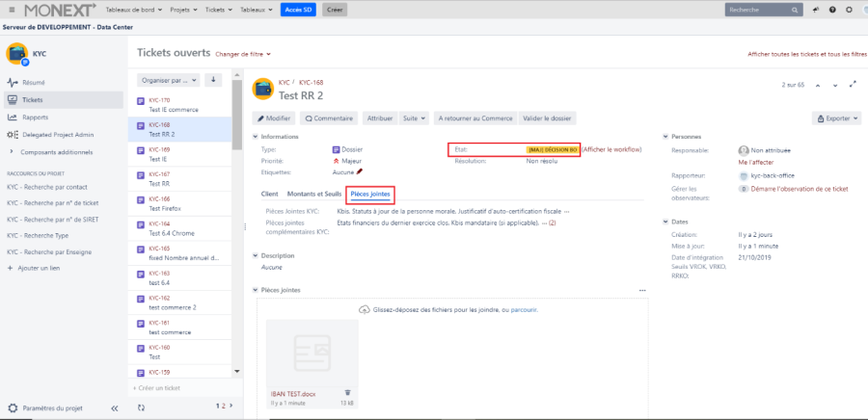Click the Afficher le workflow link
The image size is (868, 420).
point(611,150)
